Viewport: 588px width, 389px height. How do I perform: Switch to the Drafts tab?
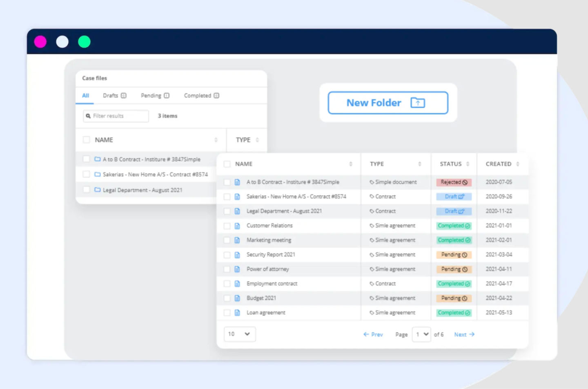point(115,96)
